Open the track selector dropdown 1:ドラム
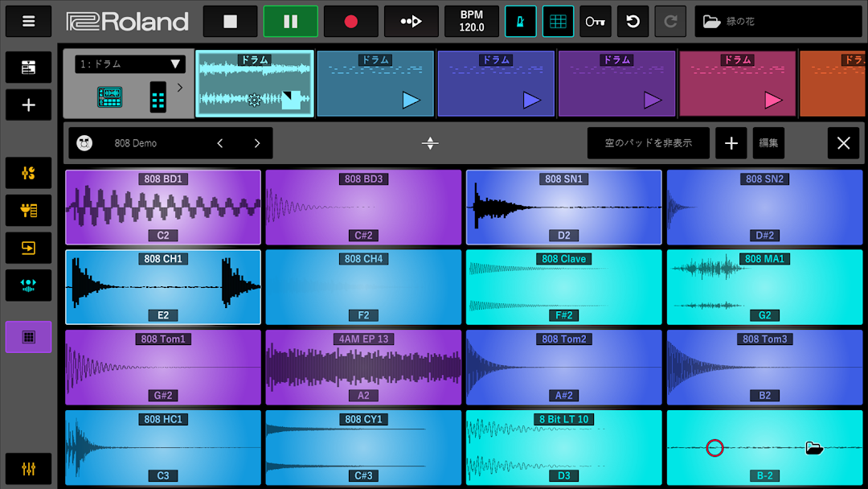 point(130,64)
